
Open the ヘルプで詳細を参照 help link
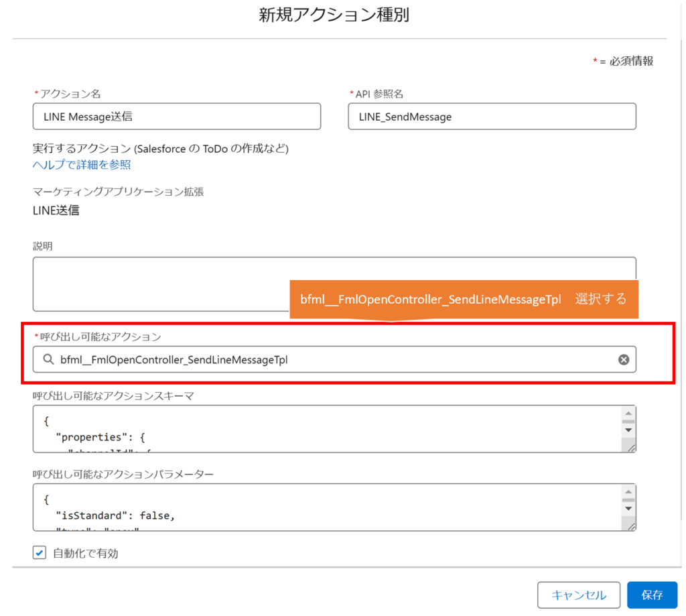(x=82, y=164)
